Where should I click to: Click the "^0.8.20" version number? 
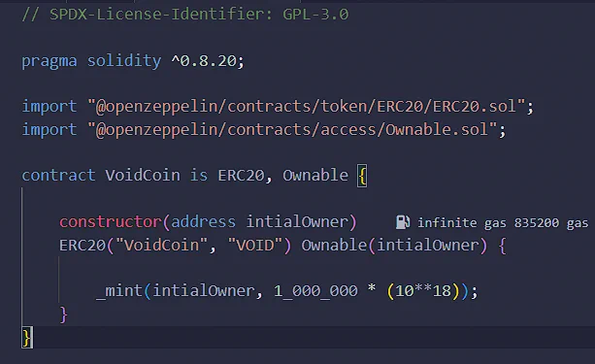coord(204,61)
